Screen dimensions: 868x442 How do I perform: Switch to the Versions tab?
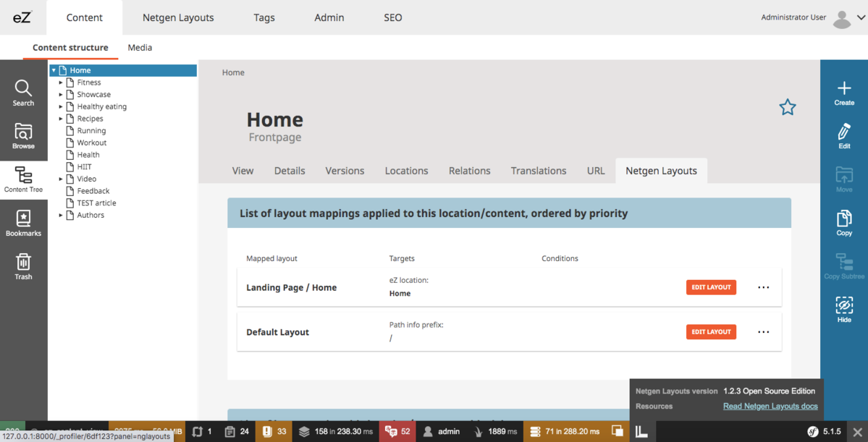(x=345, y=171)
